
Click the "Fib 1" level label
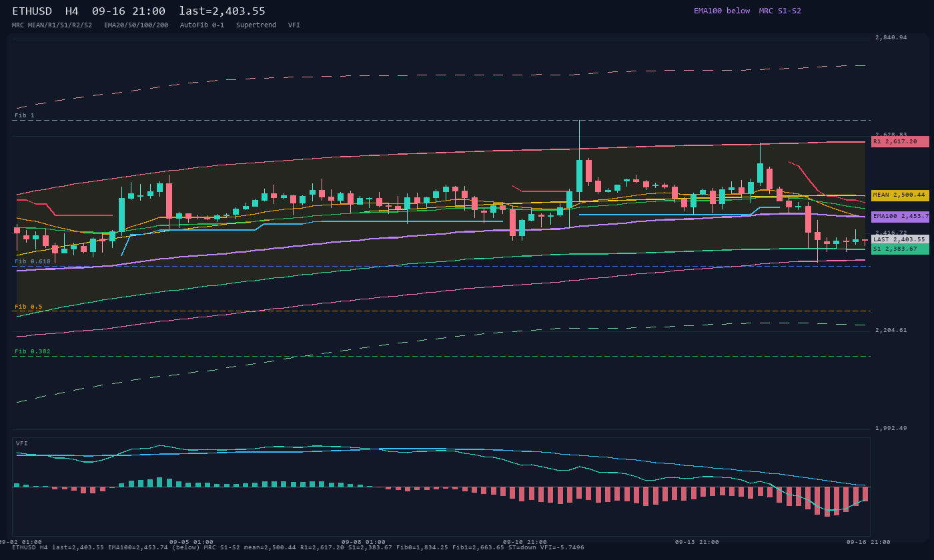pyautogui.click(x=25, y=115)
